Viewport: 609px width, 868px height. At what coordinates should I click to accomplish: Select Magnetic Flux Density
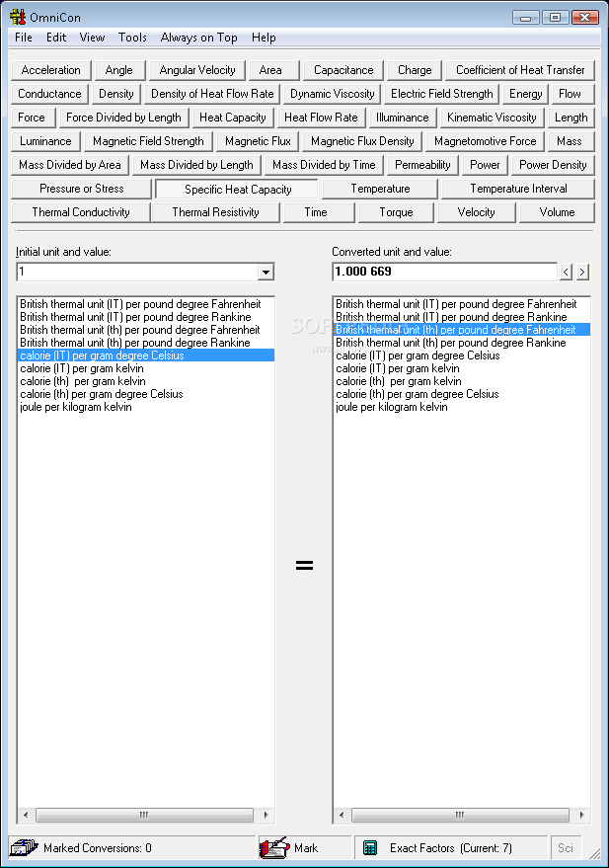[x=362, y=142]
